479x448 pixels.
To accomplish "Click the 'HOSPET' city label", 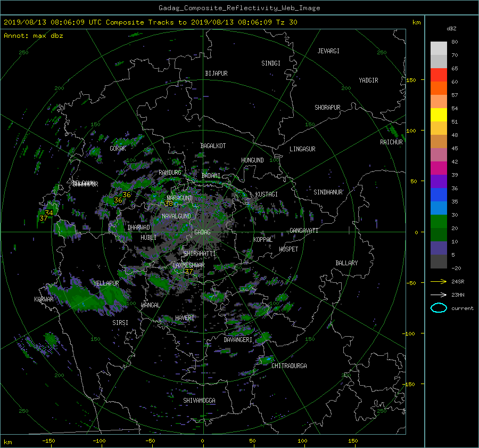I will tap(288, 249).
